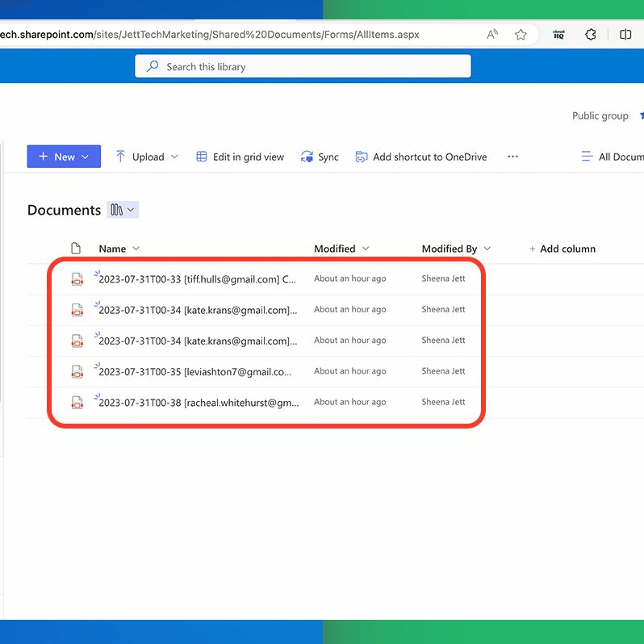Click Add column
Image resolution: width=644 pixels, height=644 pixels.
pyautogui.click(x=568, y=249)
